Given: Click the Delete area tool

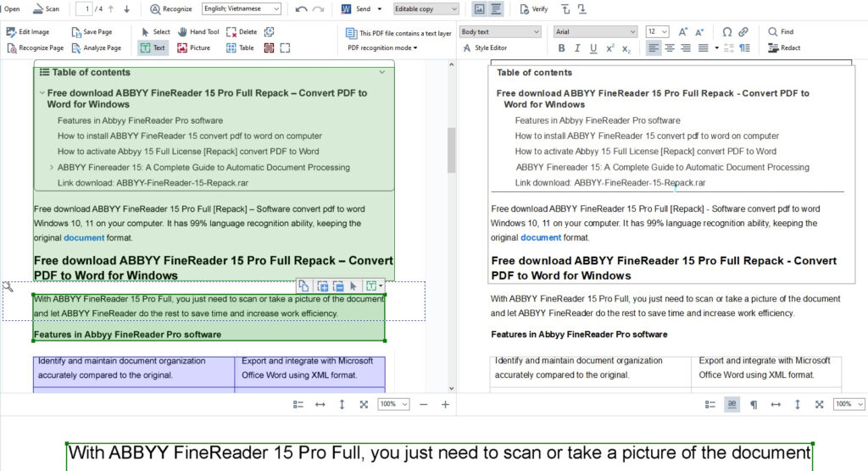Looking at the screenshot, I should pos(242,32).
